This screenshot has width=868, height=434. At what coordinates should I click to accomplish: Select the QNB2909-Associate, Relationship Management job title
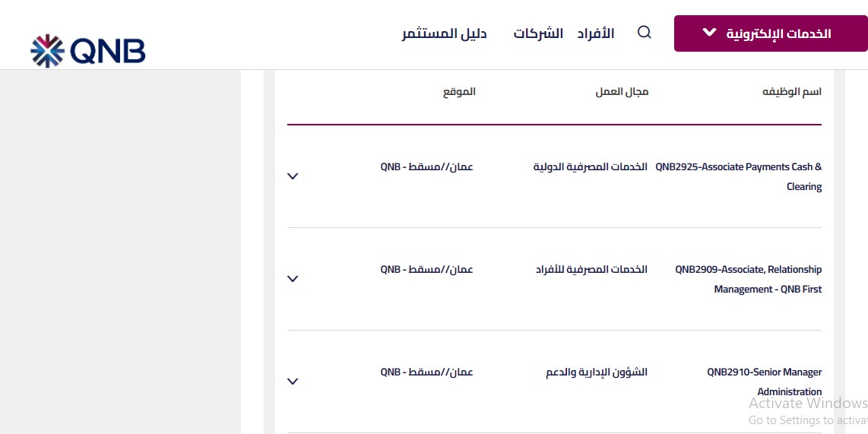click(x=749, y=279)
